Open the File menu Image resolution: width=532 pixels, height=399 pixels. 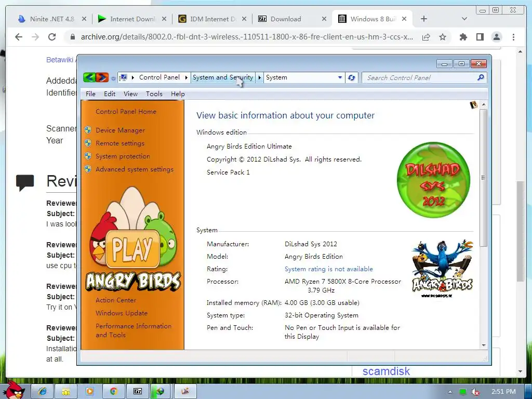90,94
